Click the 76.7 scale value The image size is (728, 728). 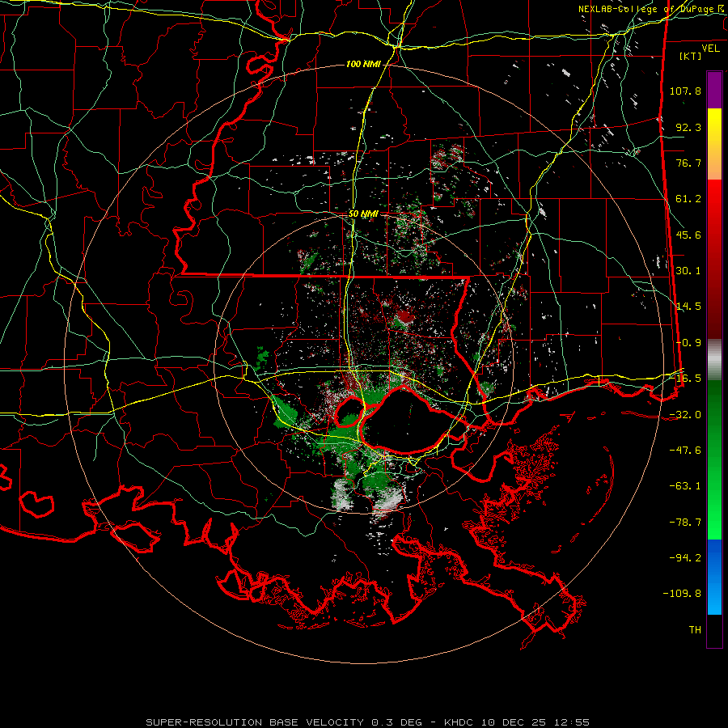[x=688, y=163]
